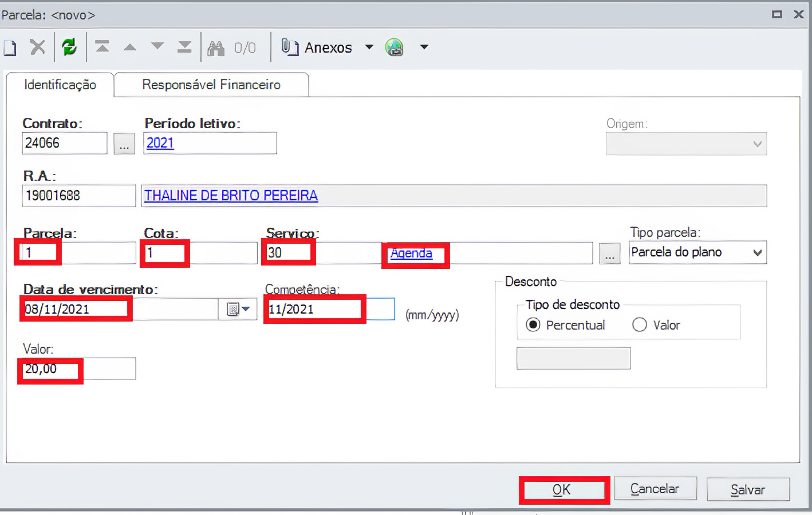
Task: Switch to Responsável Financeiro tab
Action: coord(211,85)
